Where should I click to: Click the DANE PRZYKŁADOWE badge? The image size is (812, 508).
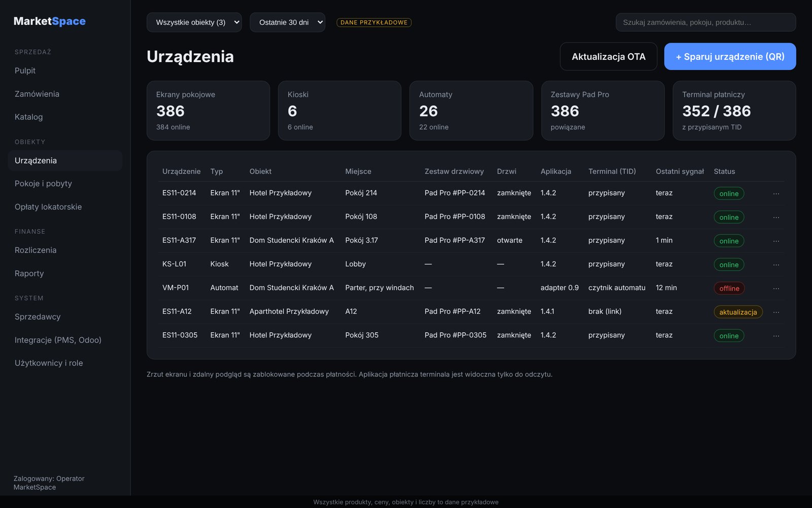pos(374,22)
